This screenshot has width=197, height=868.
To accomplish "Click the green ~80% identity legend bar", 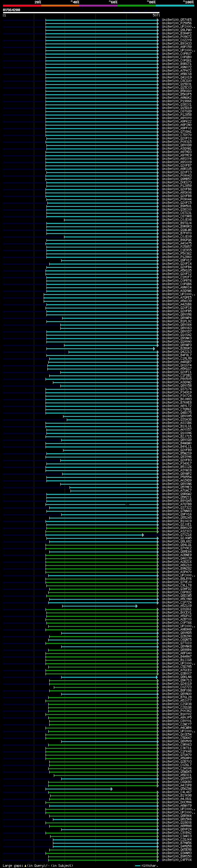I will 137,6.
